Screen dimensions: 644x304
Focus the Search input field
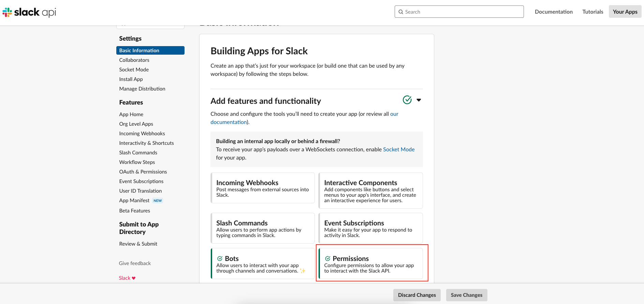tap(459, 12)
